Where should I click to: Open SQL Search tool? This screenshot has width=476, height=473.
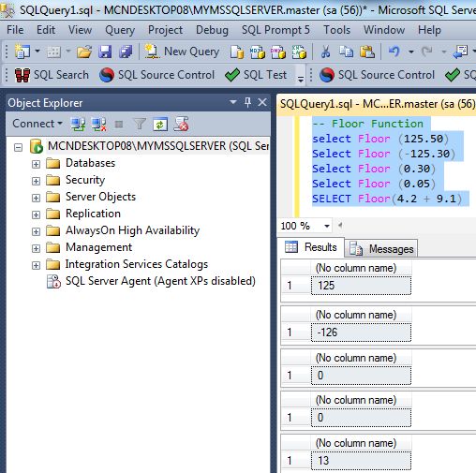click(52, 75)
